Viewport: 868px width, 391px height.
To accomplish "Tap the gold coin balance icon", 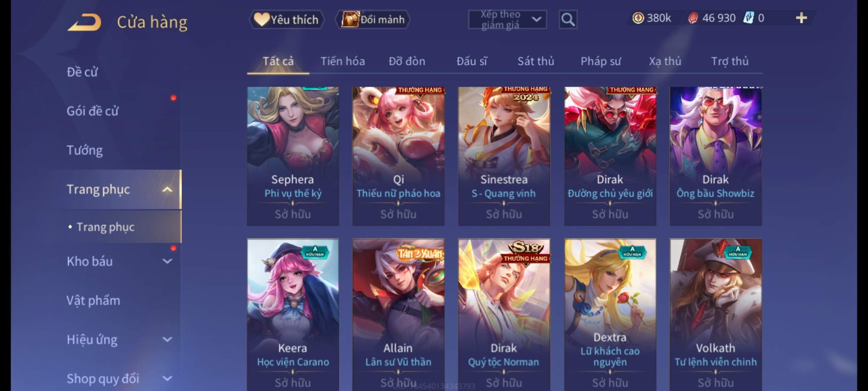I will (638, 18).
